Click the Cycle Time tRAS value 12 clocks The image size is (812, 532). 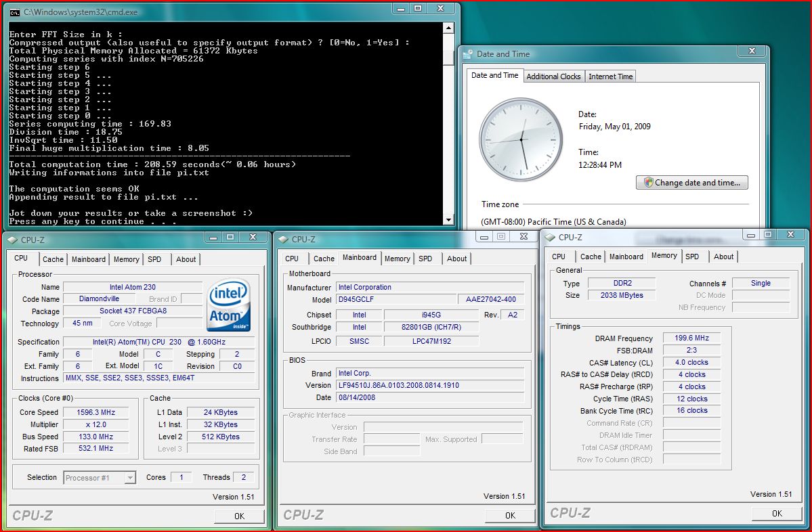692,399
